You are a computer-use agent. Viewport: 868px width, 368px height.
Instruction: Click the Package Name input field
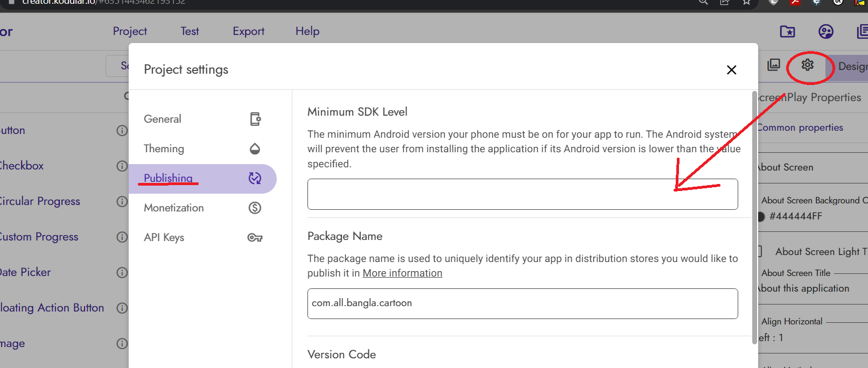[x=522, y=303]
